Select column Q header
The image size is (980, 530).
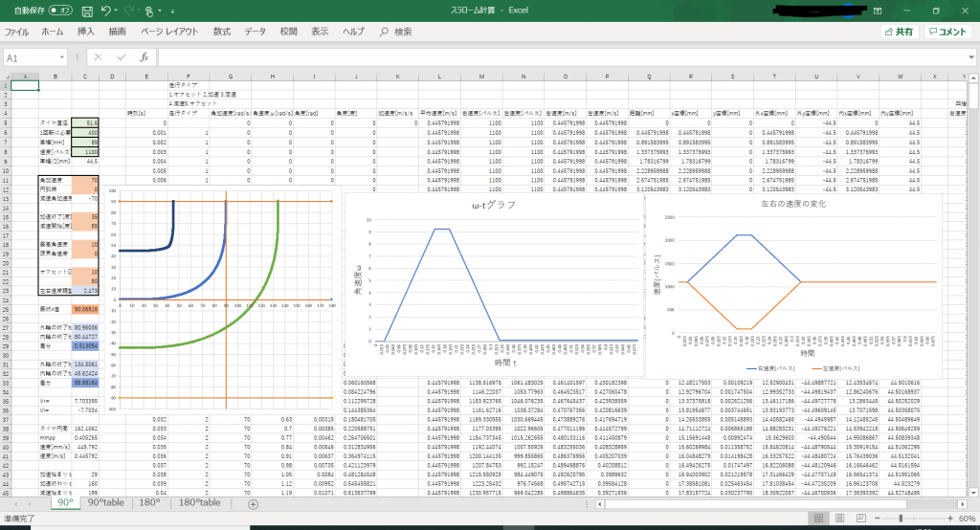click(x=649, y=77)
